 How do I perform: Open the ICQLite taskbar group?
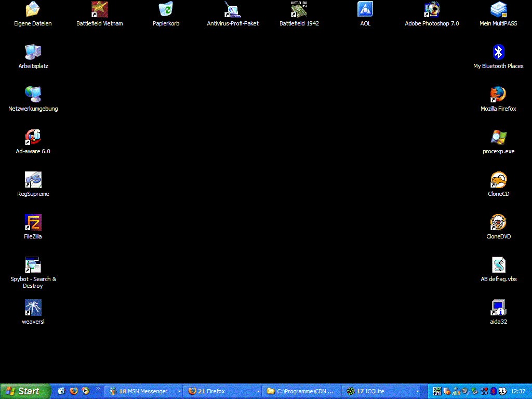tap(381, 391)
